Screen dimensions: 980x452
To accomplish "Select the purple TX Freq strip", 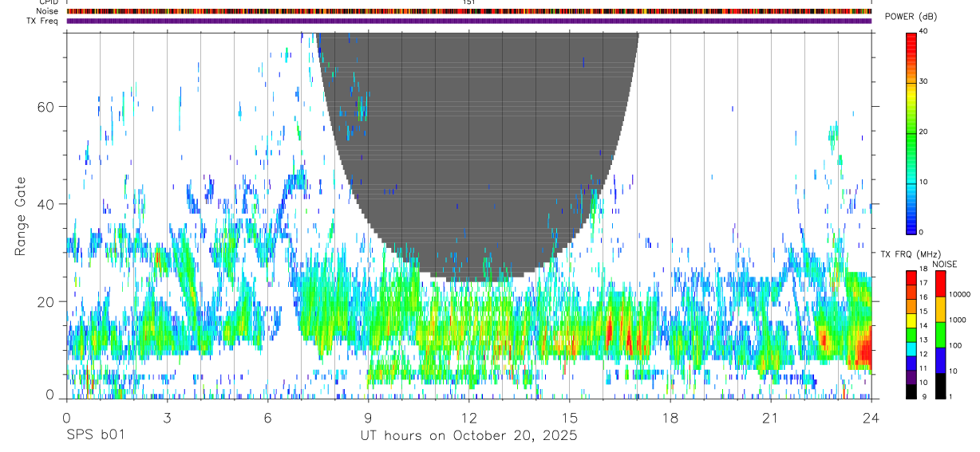I will click(x=468, y=21).
